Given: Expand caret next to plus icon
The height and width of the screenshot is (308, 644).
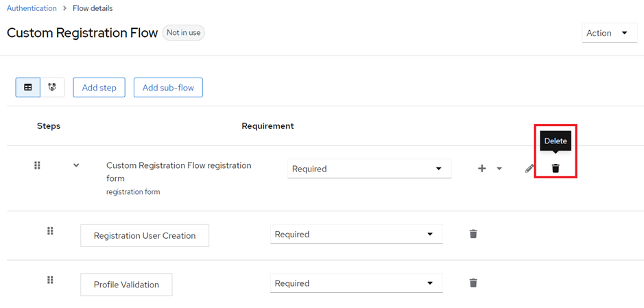Looking at the screenshot, I should click(x=499, y=168).
